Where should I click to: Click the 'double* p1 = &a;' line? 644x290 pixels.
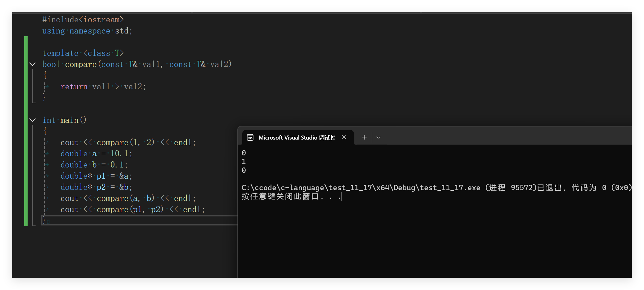click(96, 176)
